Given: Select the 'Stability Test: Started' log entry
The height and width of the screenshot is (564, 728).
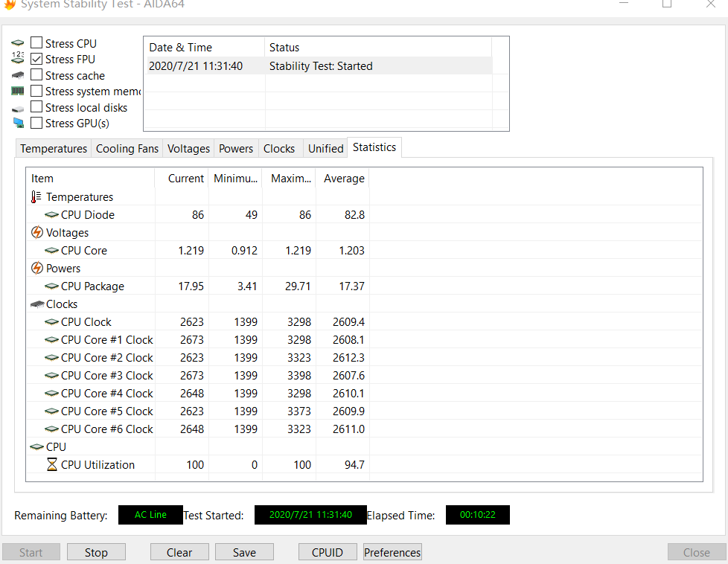Looking at the screenshot, I should coord(319,66).
